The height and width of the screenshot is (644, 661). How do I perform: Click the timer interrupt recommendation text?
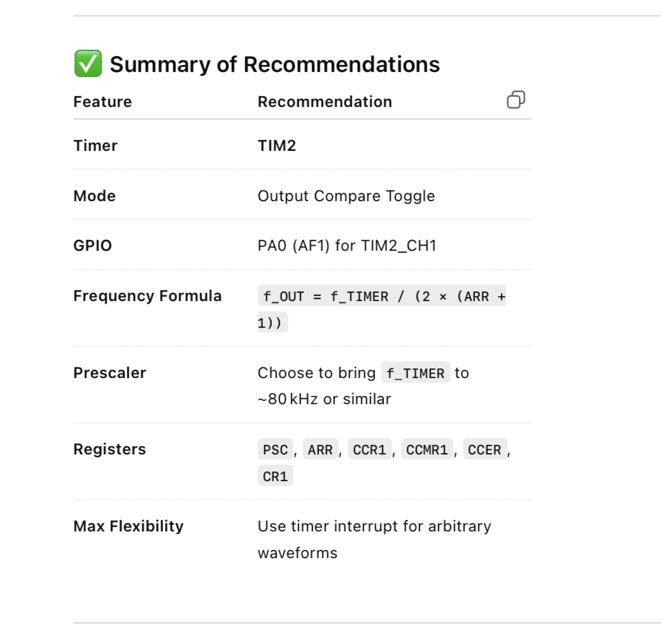coord(374,527)
